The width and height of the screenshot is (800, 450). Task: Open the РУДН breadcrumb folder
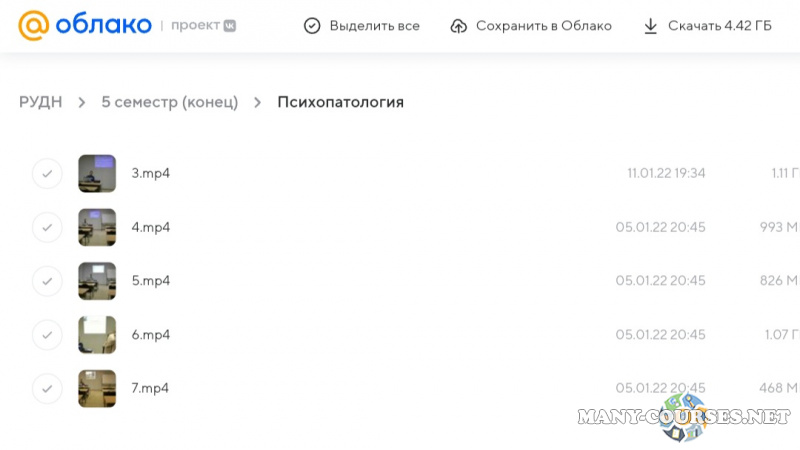[40, 102]
